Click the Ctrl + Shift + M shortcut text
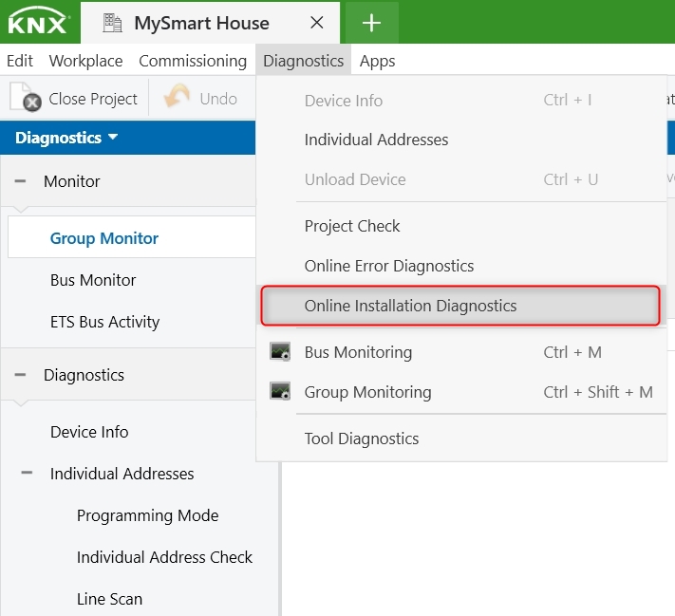Image resolution: width=675 pixels, height=616 pixels. 598,392
